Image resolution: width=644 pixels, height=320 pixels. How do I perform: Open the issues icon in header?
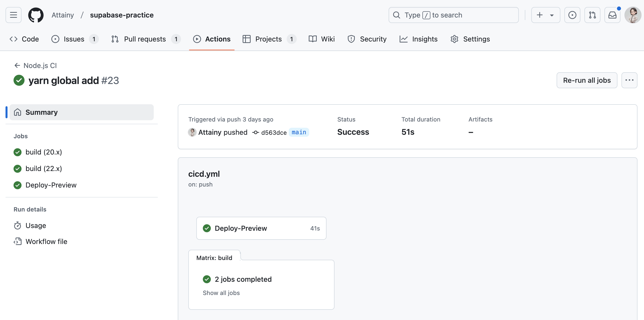click(x=572, y=15)
